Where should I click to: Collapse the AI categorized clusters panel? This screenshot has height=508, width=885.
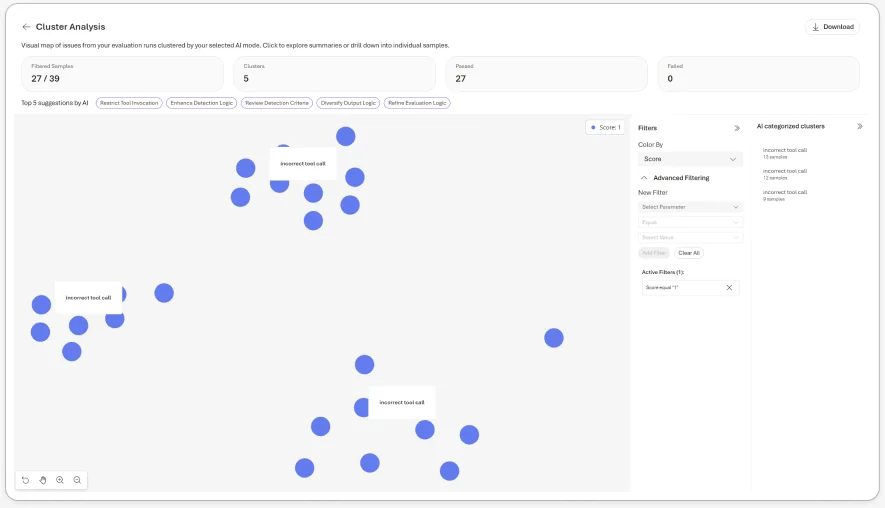click(x=860, y=126)
